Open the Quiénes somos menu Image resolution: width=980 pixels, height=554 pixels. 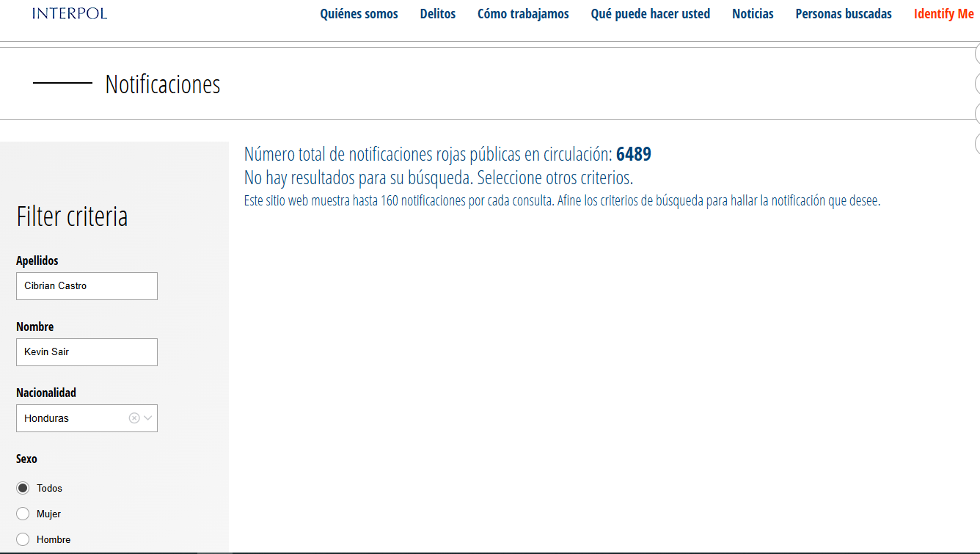coord(359,14)
